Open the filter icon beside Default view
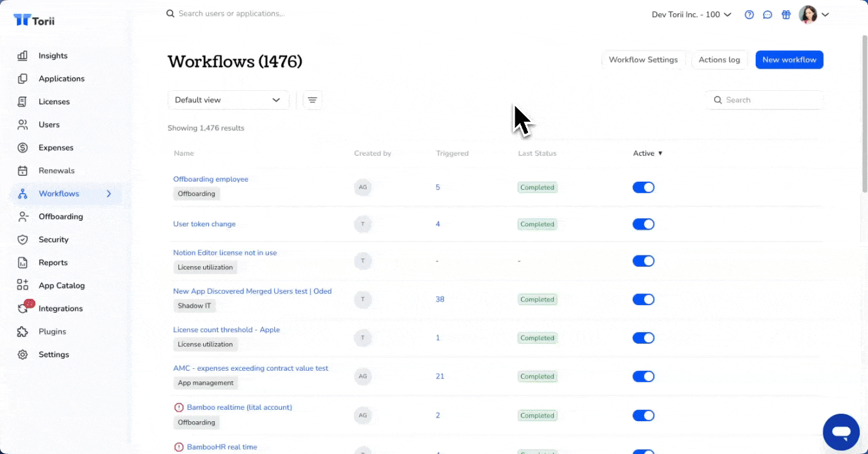This screenshot has width=868, height=454. click(312, 100)
